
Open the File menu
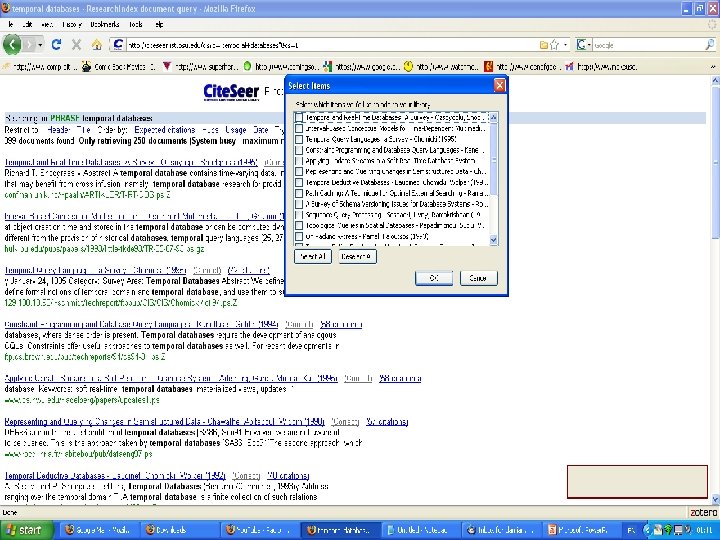(x=11, y=24)
